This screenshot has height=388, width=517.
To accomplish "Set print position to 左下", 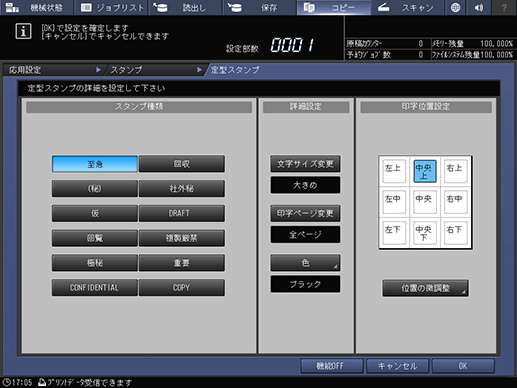I will coord(394,233).
